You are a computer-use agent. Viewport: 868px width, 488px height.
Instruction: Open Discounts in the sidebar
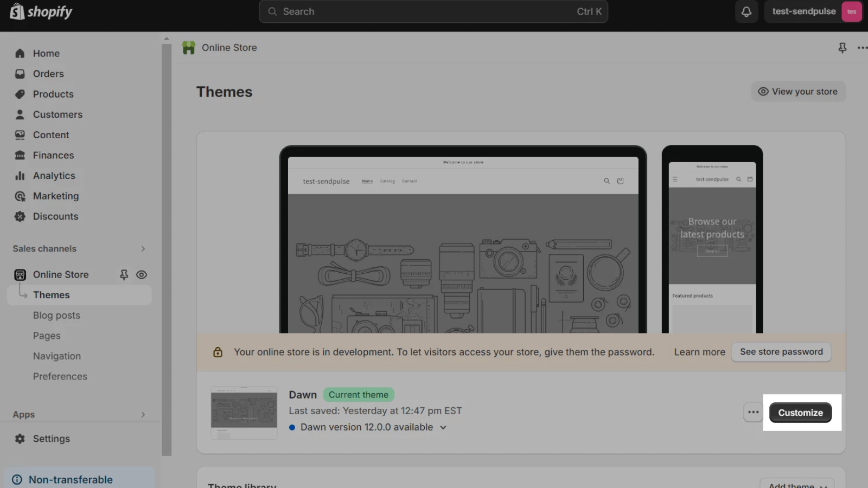tap(55, 216)
